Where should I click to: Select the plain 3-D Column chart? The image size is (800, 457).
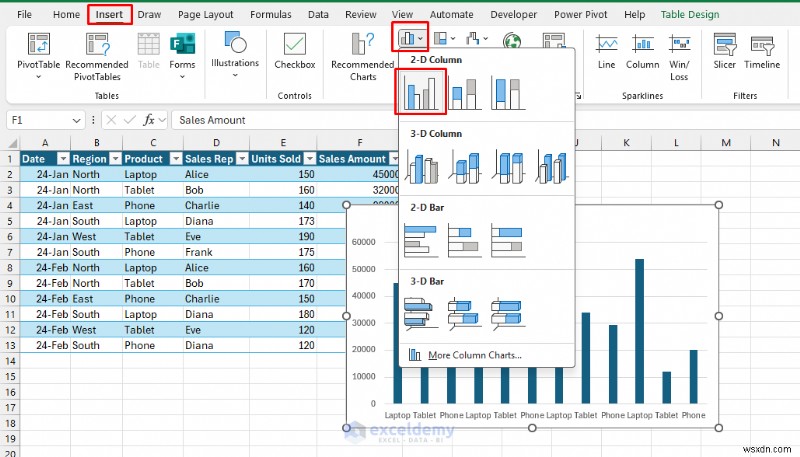click(552, 166)
